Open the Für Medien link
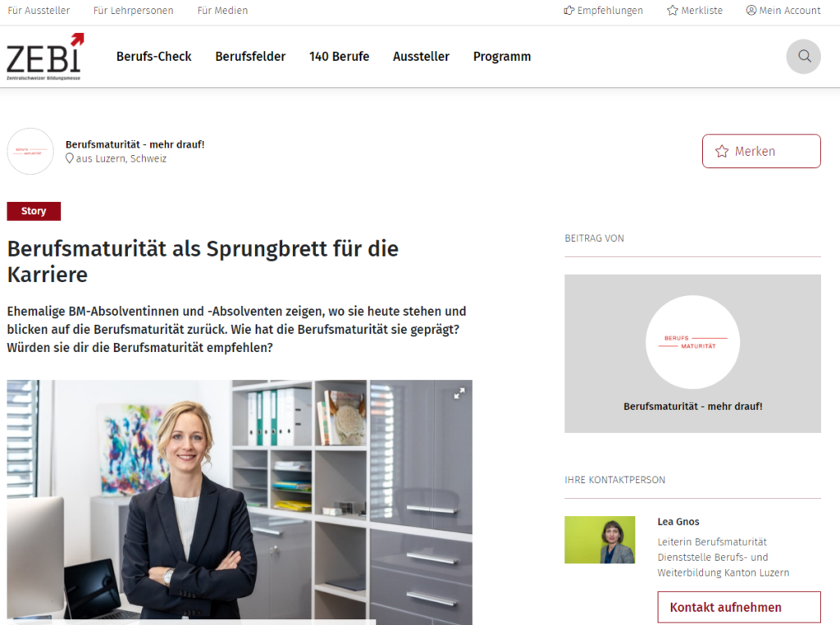The height and width of the screenshot is (625, 840). tap(222, 10)
